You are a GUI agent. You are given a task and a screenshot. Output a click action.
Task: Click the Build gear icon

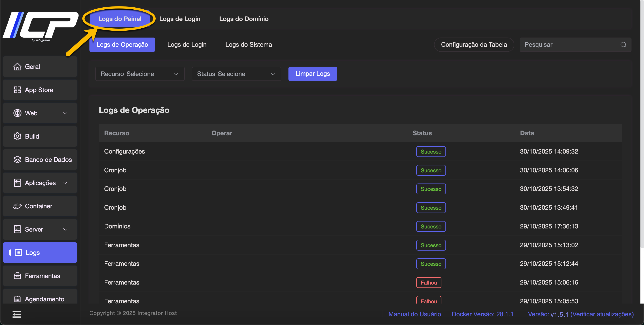pyautogui.click(x=17, y=136)
